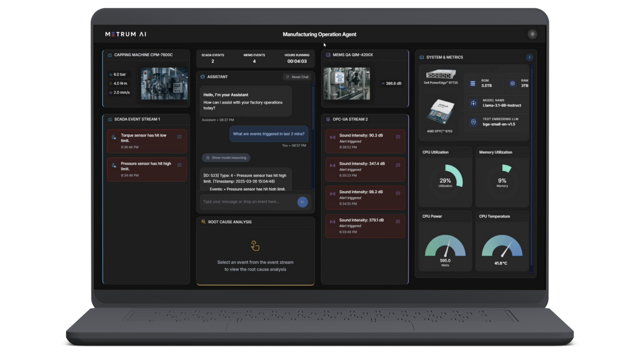Screen dimensions: 644x355
Task: Click sound wave icon of 347.4 dB alert
Action: (x=333, y=165)
